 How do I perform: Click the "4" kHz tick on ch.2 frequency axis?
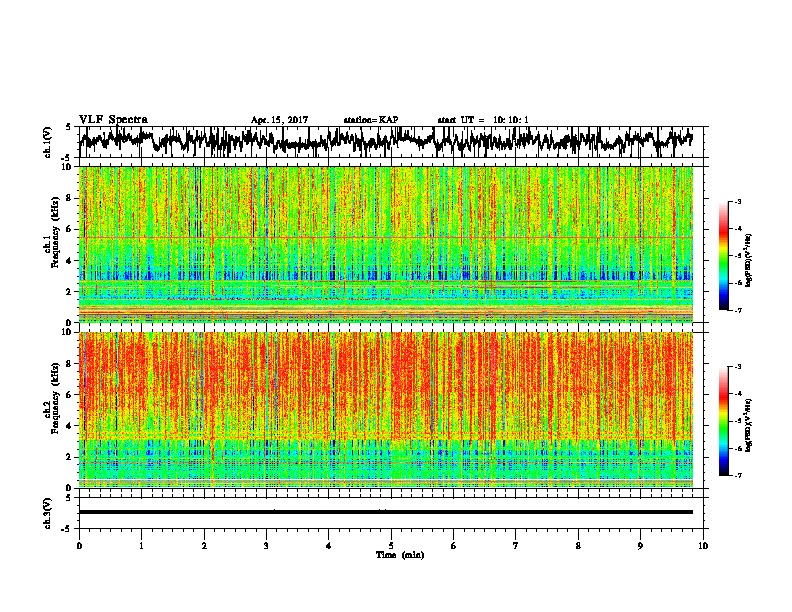tap(70, 426)
